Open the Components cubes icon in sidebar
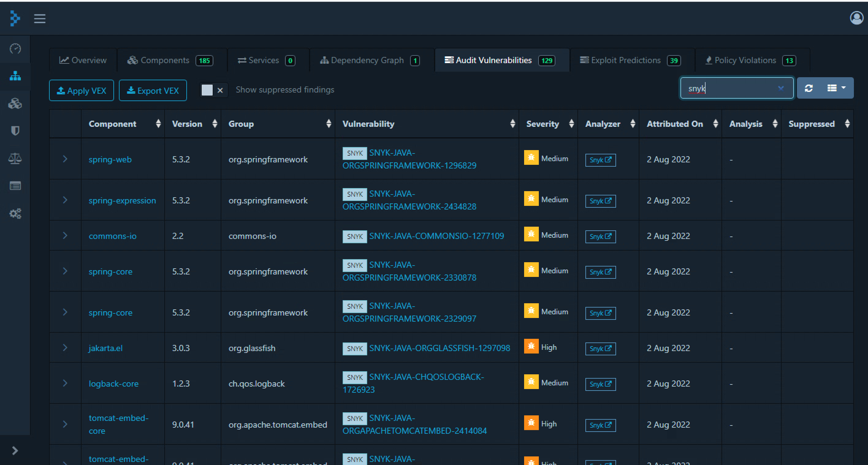Screen dimensions: 868x465 pyautogui.click(x=15, y=104)
